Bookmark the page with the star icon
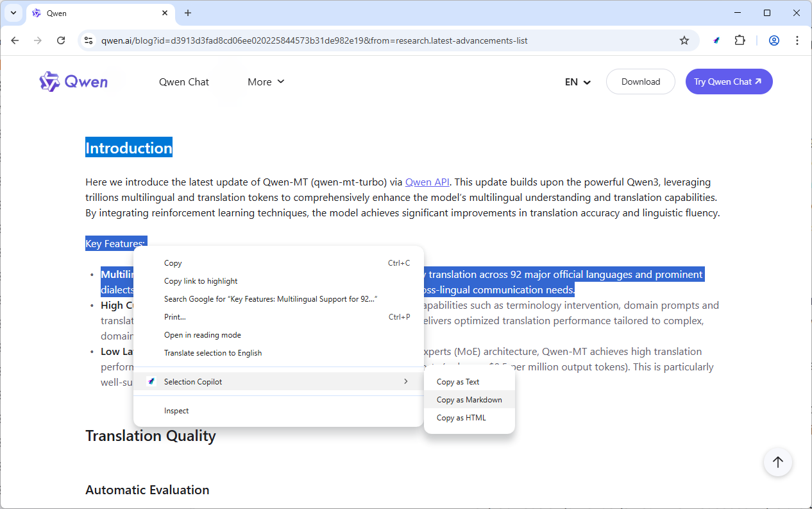 tap(684, 40)
